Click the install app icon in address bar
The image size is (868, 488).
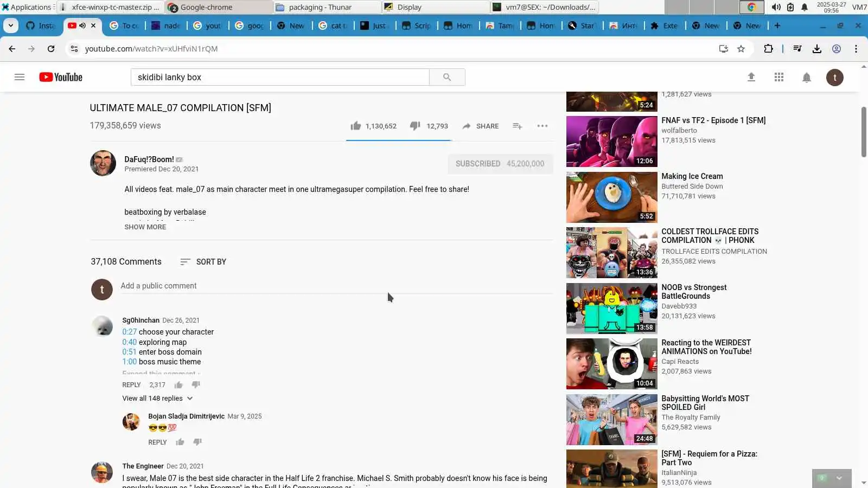click(x=723, y=49)
